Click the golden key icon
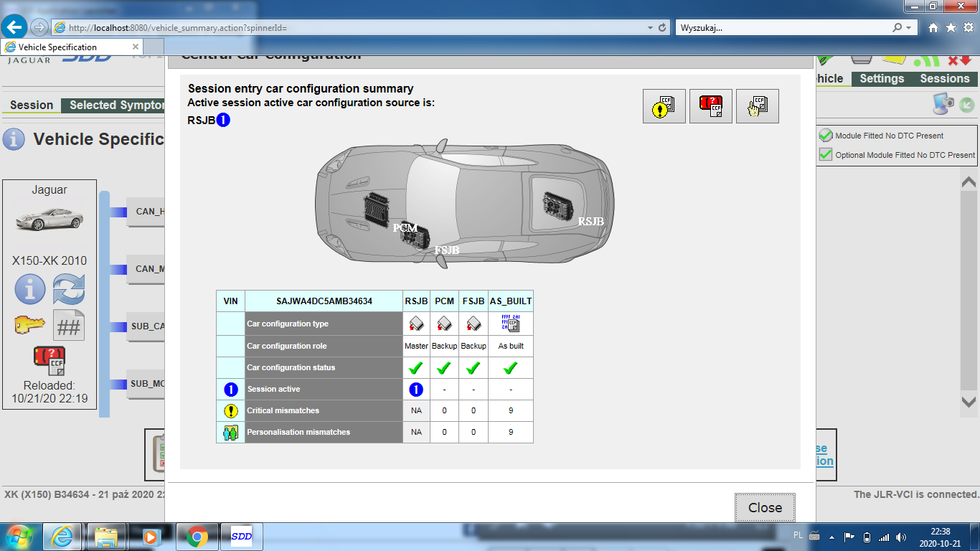Viewport: 980px width, 551px height. point(30,325)
